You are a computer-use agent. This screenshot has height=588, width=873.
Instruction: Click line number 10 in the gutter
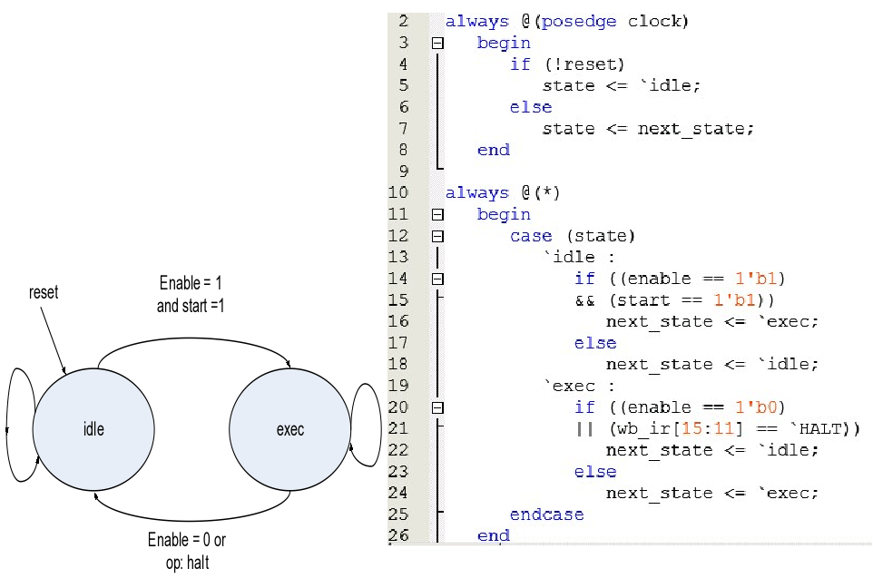tap(398, 192)
